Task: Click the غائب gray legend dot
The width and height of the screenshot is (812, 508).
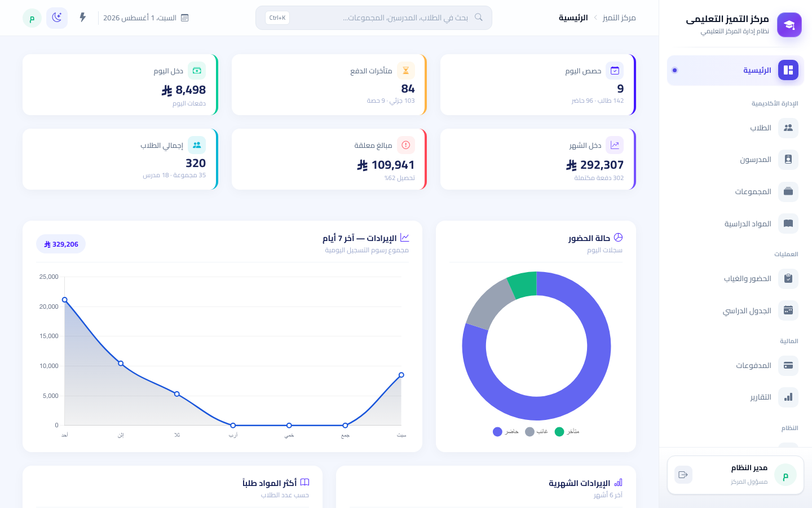Action: 529,432
